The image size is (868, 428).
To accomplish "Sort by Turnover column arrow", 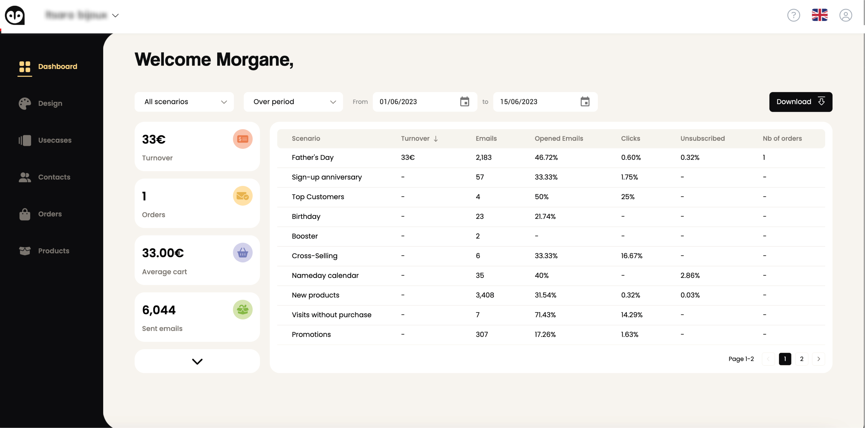I will pos(436,138).
